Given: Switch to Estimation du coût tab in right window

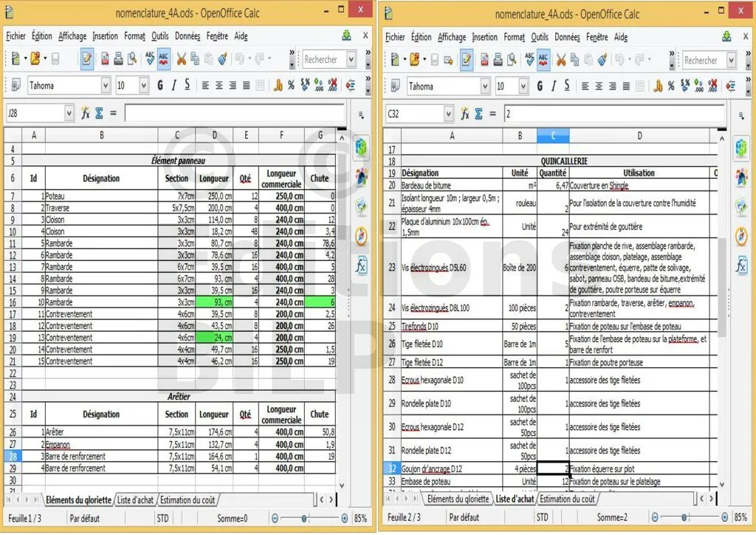Looking at the screenshot, I should pyautogui.click(x=568, y=499).
